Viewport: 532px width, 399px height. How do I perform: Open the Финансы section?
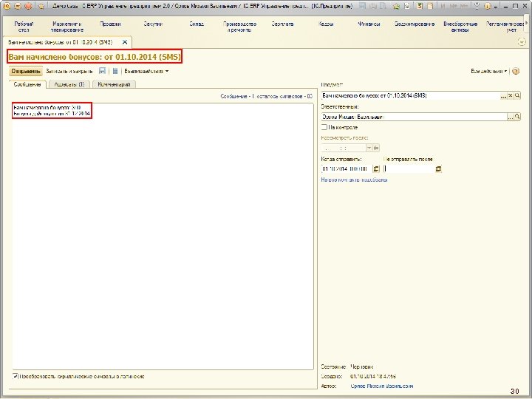[369, 24]
